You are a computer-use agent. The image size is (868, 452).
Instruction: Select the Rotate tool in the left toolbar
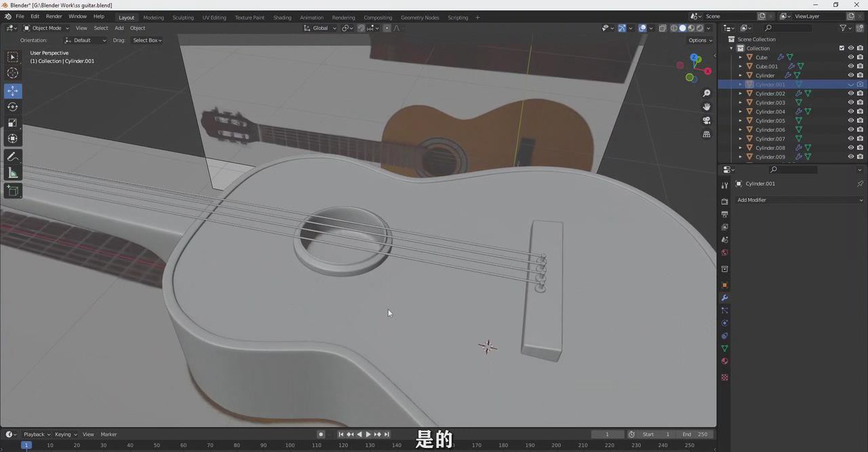(x=13, y=107)
